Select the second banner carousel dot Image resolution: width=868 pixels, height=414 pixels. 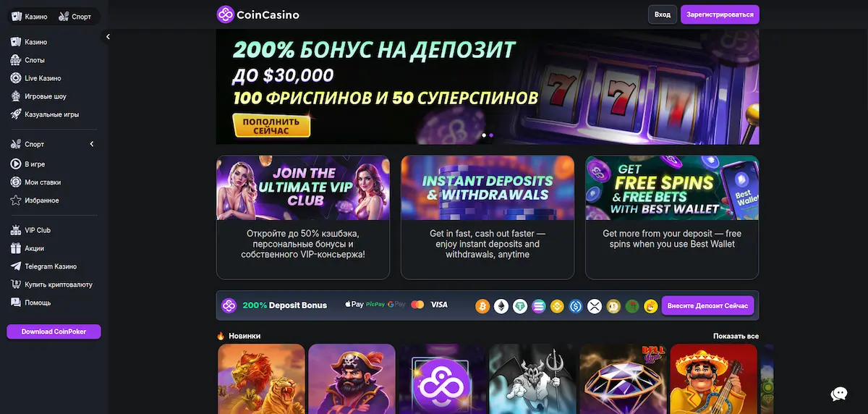491,135
